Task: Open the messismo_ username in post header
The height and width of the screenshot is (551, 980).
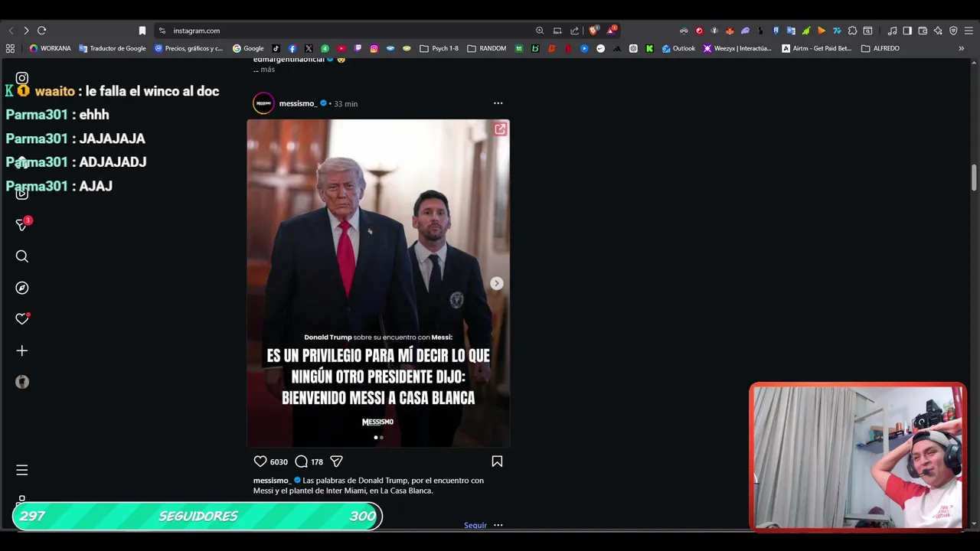Action: (x=298, y=103)
